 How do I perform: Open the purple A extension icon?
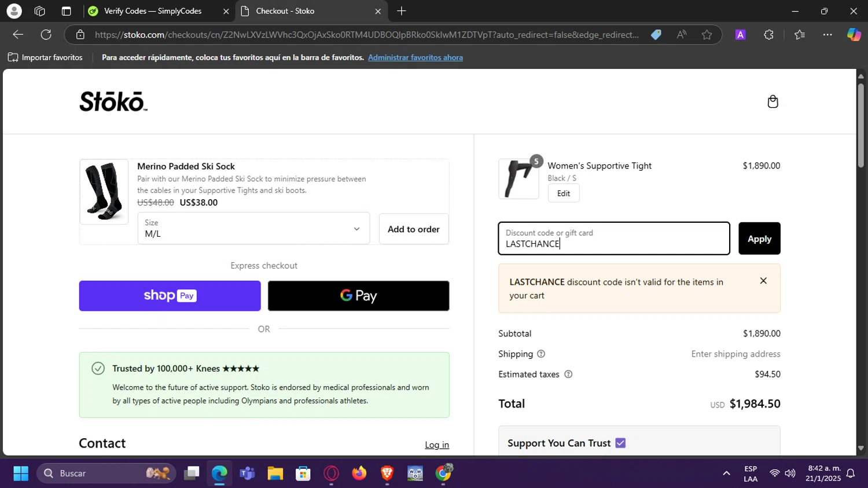coord(740,35)
